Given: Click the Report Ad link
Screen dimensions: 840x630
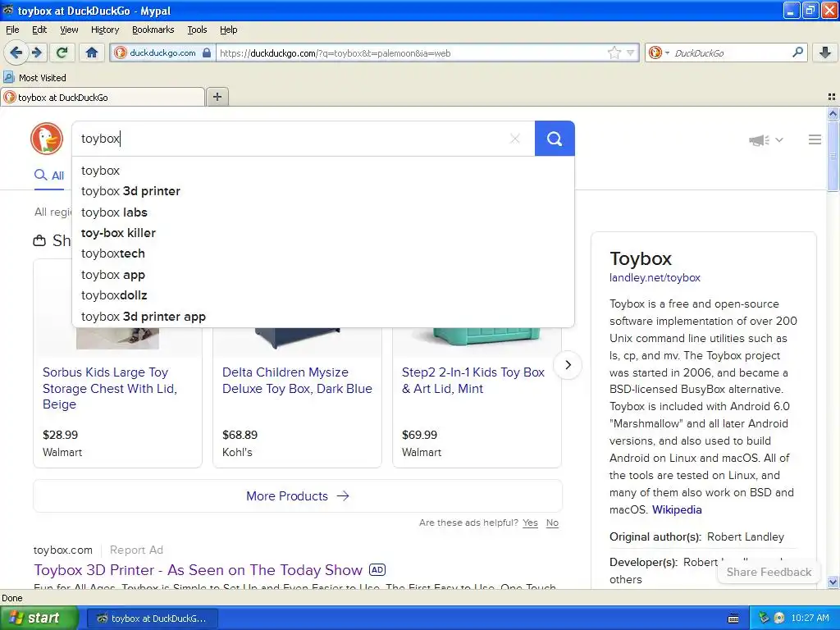Looking at the screenshot, I should [136, 550].
